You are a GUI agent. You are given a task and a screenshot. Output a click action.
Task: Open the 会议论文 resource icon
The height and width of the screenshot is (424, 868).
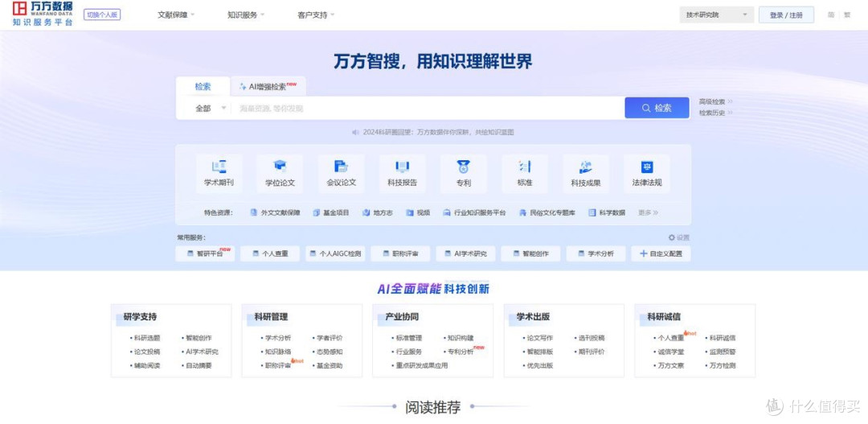pyautogui.click(x=341, y=167)
